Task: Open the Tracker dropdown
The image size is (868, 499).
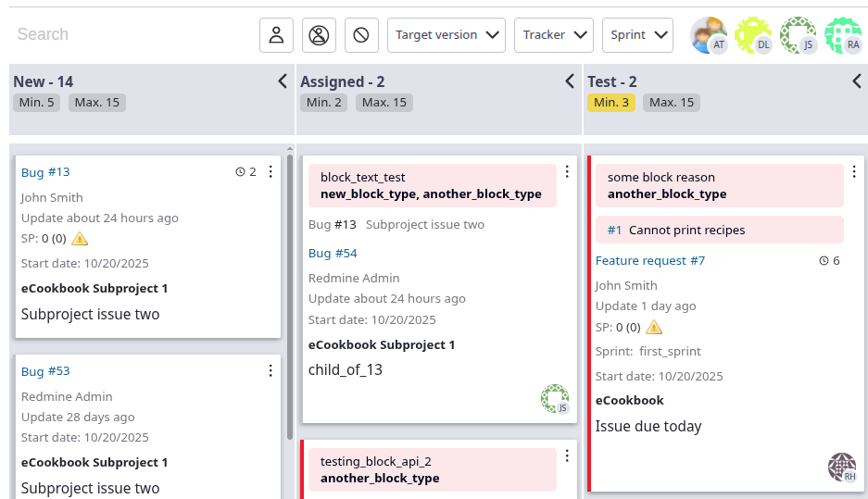Action: (554, 35)
